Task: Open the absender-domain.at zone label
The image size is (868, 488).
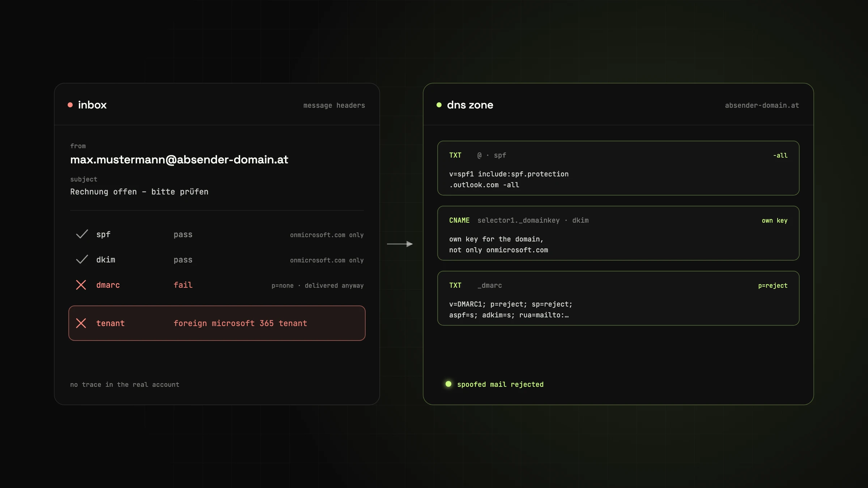Action: 762,105
